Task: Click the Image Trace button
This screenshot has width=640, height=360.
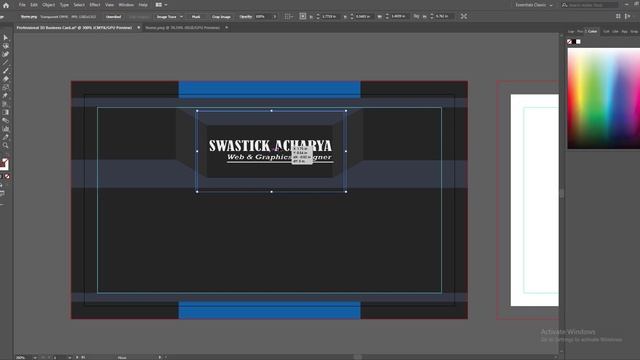Action: [x=167, y=17]
